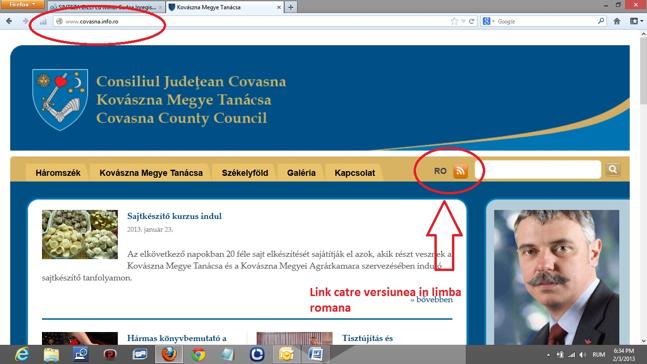Close the Kovászna Megye Tanácsa tab
Image resolution: width=647 pixels, height=364 pixels.
pos(279,7)
